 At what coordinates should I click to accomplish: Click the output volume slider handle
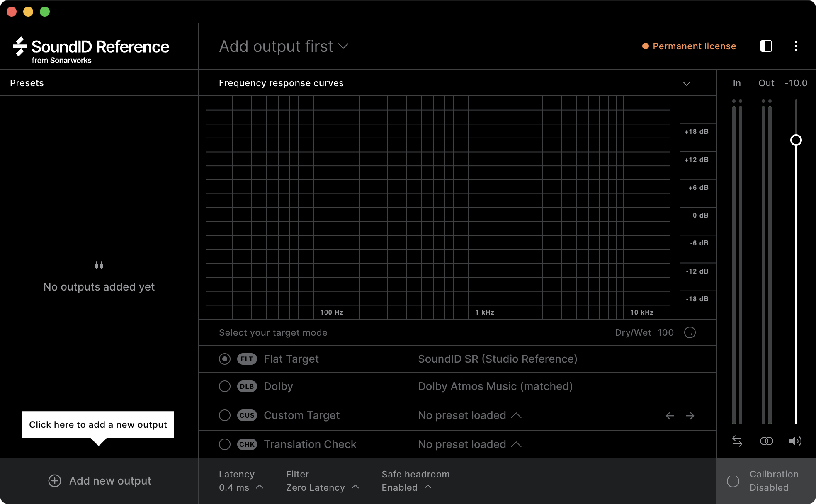pyautogui.click(x=796, y=140)
